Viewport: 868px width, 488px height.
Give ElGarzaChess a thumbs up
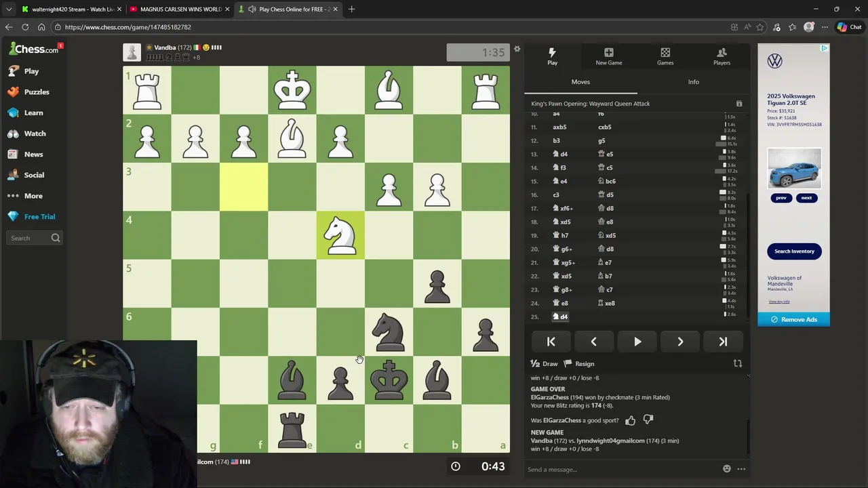[631, 420]
